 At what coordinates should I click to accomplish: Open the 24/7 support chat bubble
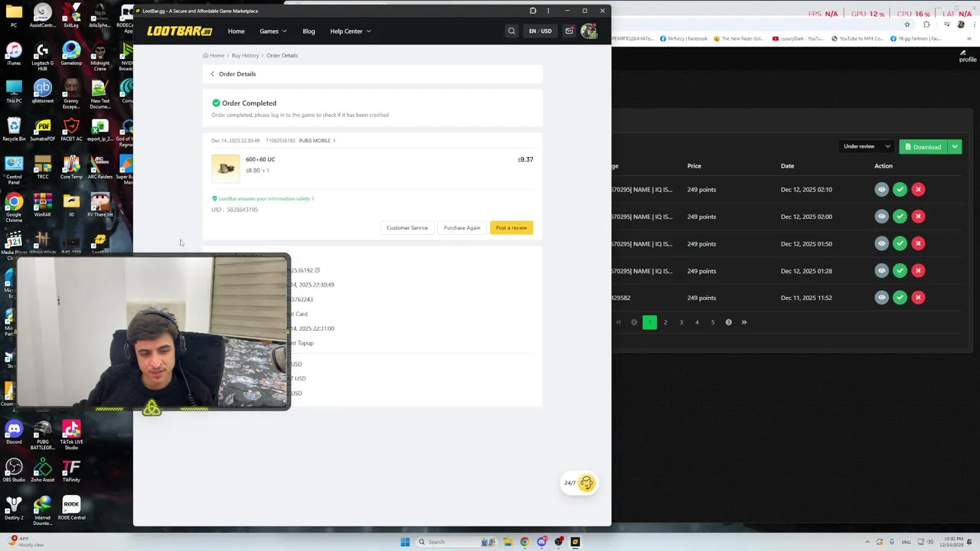pyautogui.click(x=579, y=483)
